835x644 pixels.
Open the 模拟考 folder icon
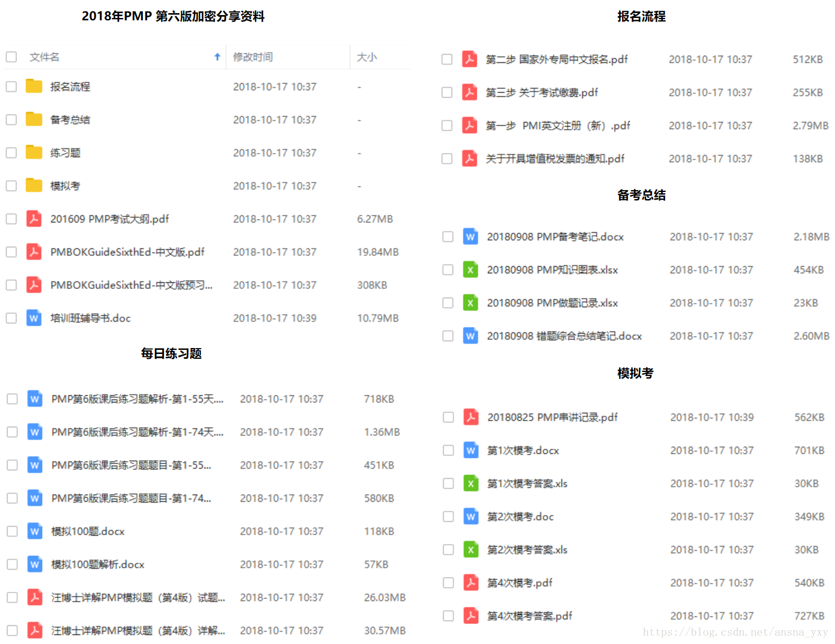click(x=34, y=185)
